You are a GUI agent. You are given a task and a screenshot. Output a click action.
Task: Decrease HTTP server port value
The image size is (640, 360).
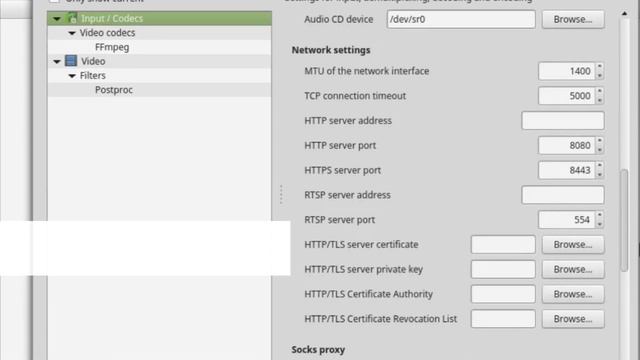[x=600, y=150]
